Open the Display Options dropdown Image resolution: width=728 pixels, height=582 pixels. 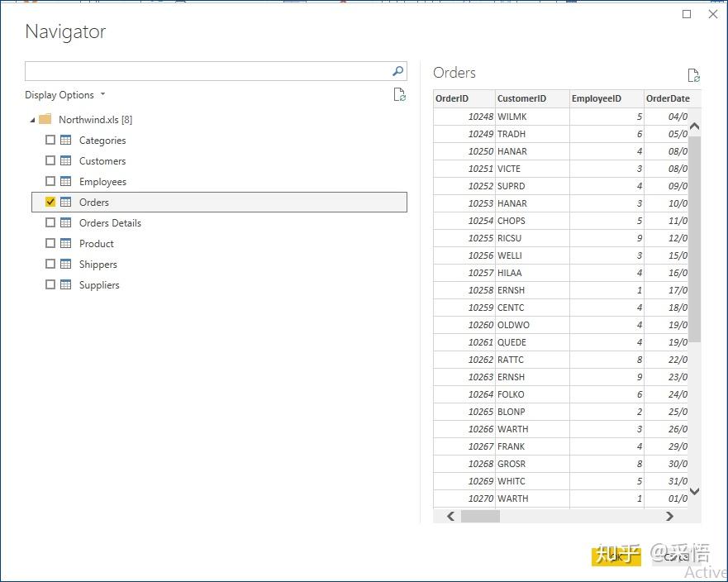(65, 95)
